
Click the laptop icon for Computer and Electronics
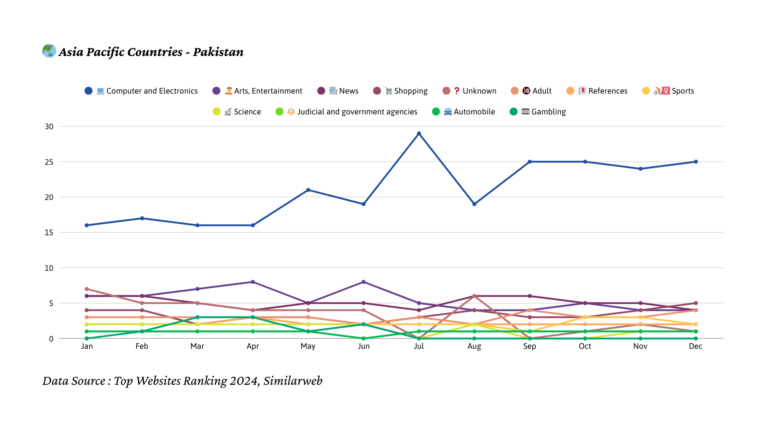[101, 91]
